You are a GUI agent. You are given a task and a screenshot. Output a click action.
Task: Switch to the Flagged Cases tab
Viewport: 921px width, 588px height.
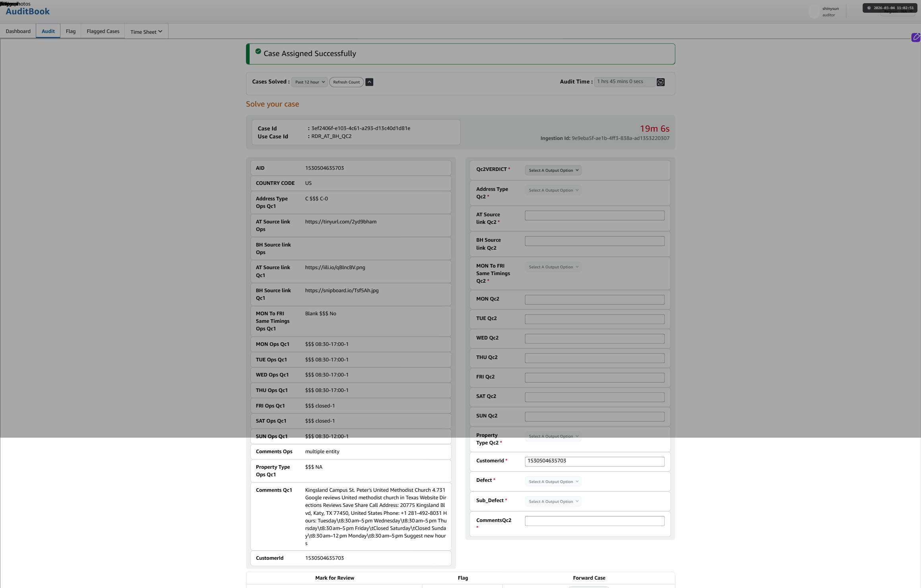tap(103, 31)
